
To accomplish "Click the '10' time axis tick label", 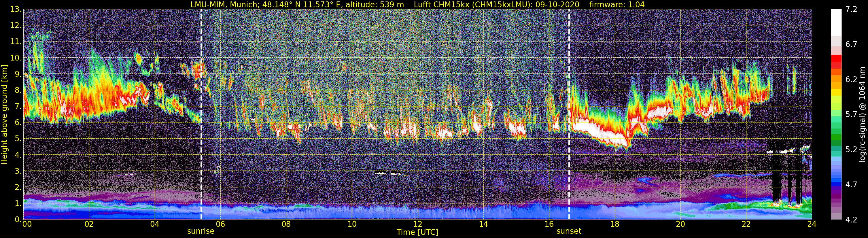I will [x=352, y=224].
